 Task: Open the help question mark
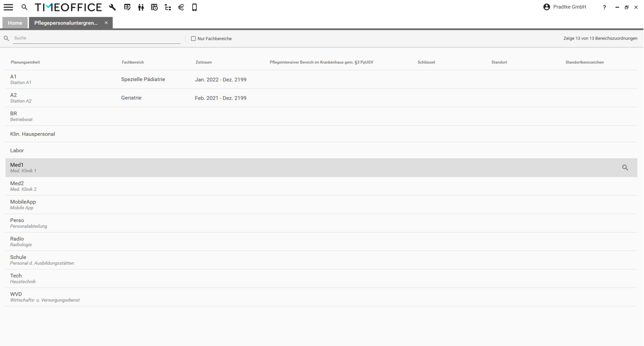pyautogui.click(x=604, y=7)
